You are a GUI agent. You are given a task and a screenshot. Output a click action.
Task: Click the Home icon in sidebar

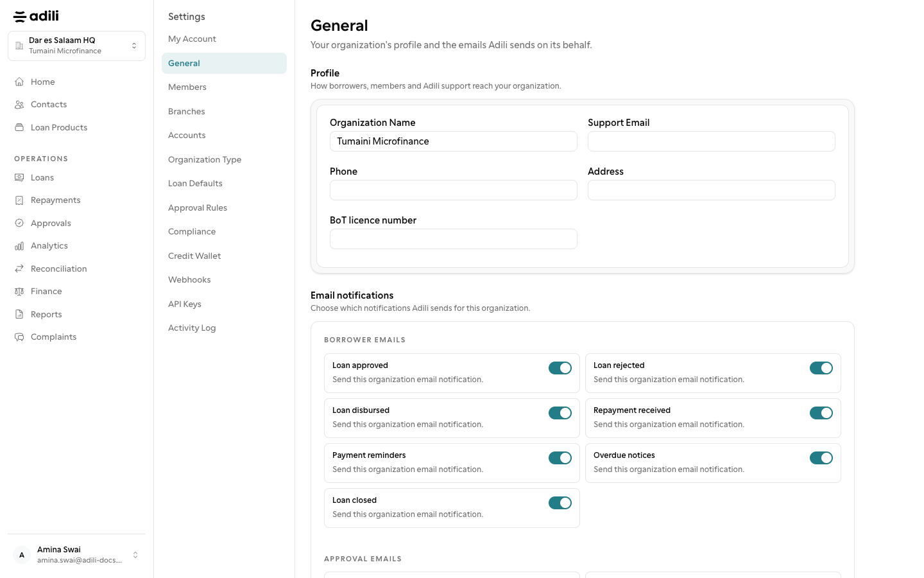(x=19, y=82)
